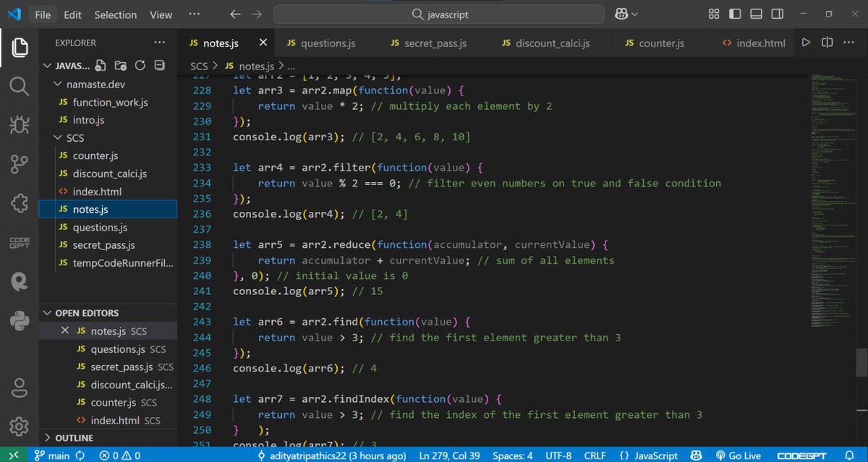This screenshot has width=868, height=462.
Task: Go forward in navigation history
Action: pyautogui.click(x=256, y=14)
